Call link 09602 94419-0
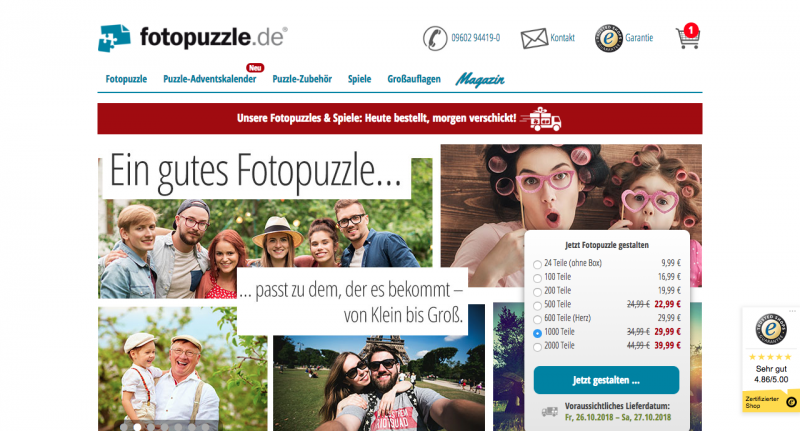 (x=476, y=38)
